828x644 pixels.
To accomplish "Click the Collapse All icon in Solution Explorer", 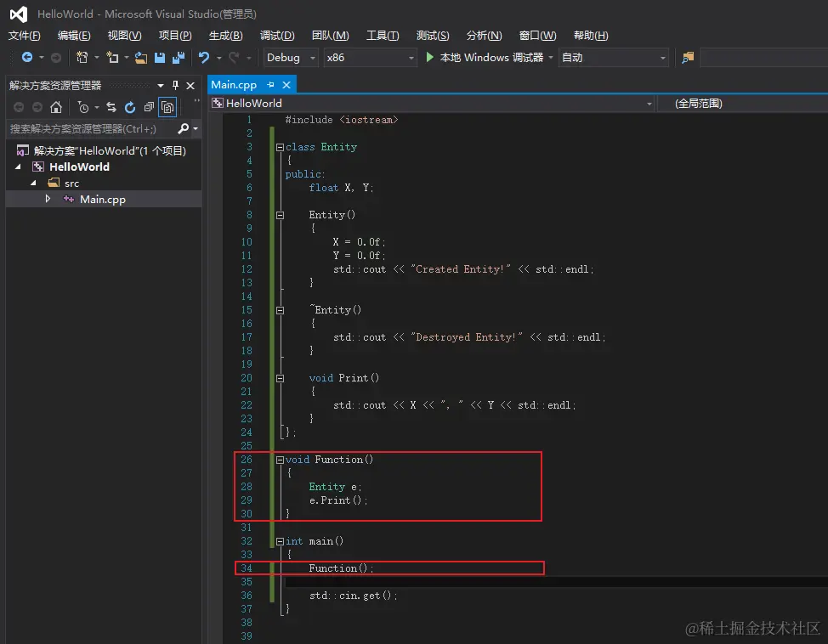I will 149,108.
